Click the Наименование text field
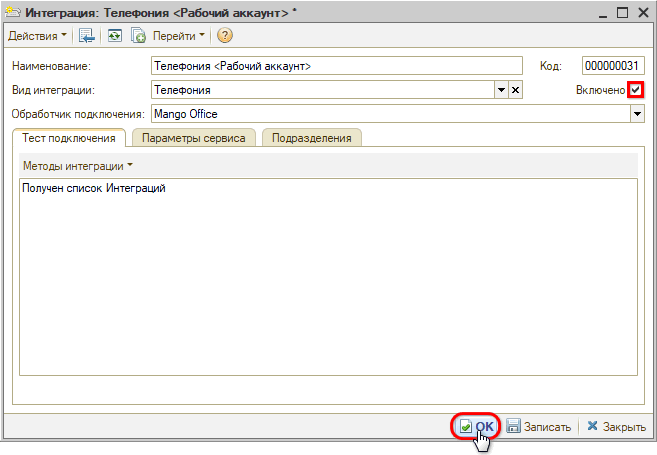 coord(336,66)
